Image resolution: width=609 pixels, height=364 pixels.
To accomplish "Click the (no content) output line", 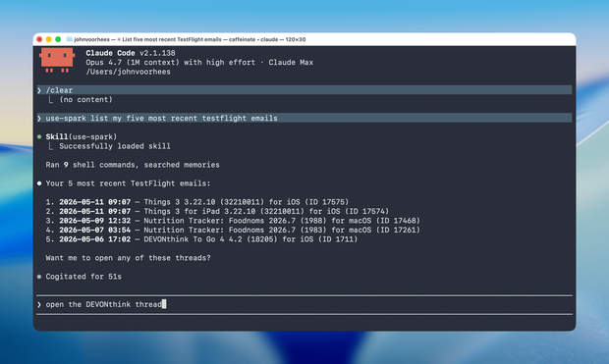I will click(85, 100).
